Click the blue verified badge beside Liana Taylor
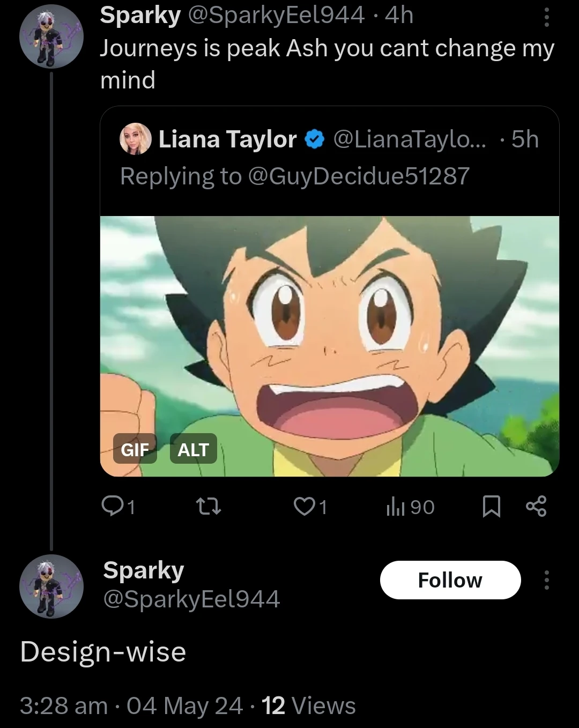 pos(314,139)
